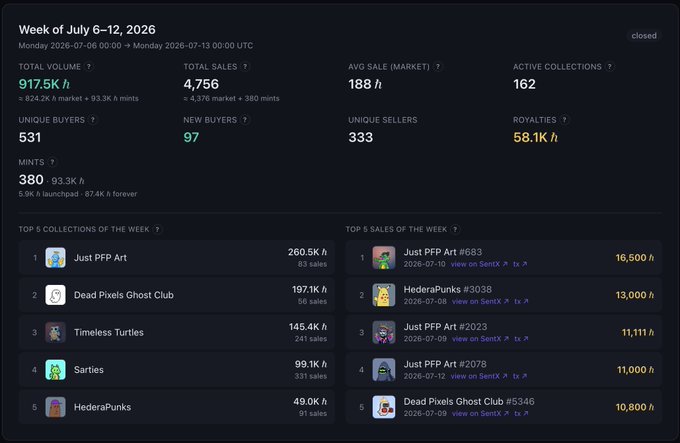This screenshot has width=680, height=443.
Task: Open help icon next to Total Sales
Action: pos(245,67)
